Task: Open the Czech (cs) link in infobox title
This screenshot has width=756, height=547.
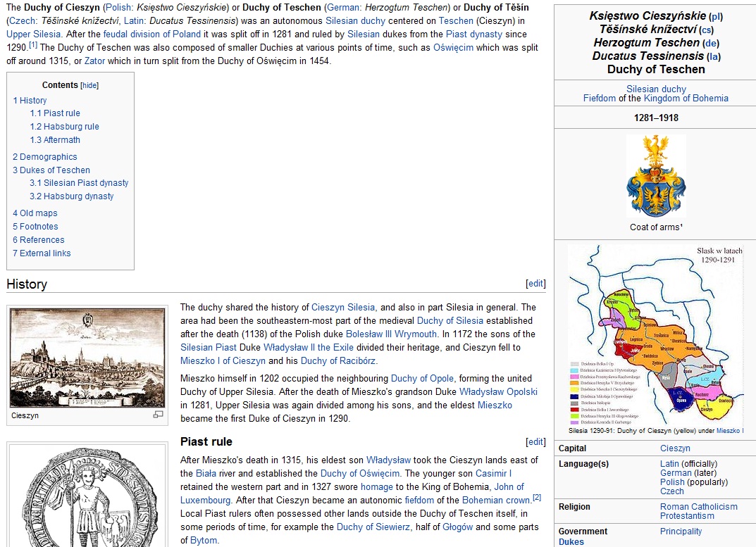Action: pyautogui.click(x=707, y=30)
